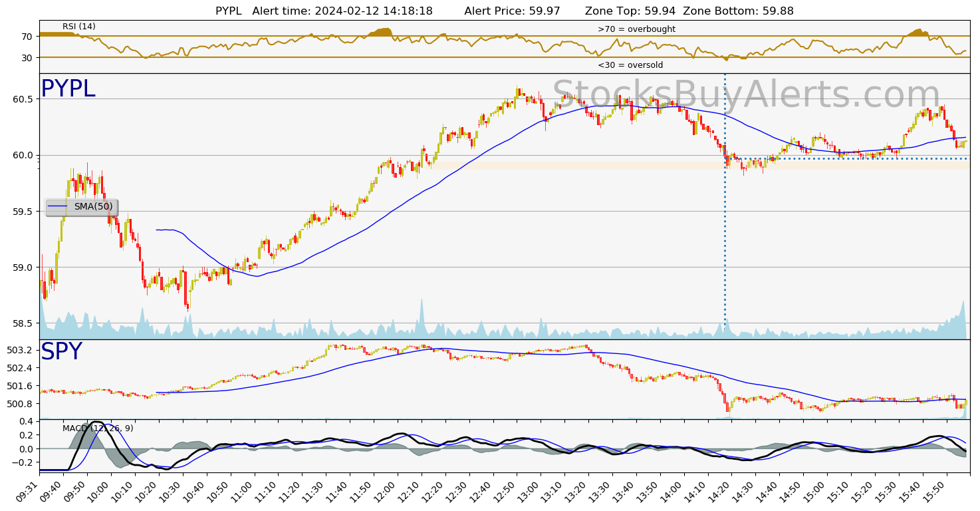Click the 501.6 SPY axis label
The height and width of the screenshot is (511, 980).
tap(19, 386)
